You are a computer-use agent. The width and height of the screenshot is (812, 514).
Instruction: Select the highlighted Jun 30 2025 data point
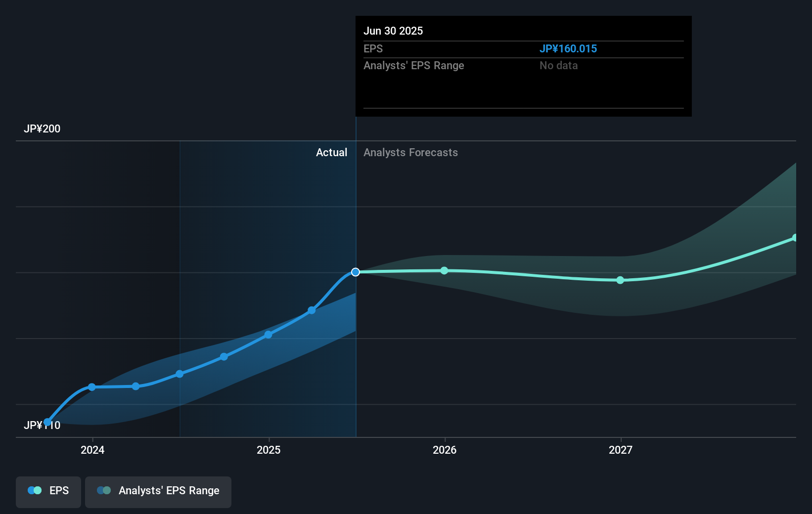tap(356, 272)
